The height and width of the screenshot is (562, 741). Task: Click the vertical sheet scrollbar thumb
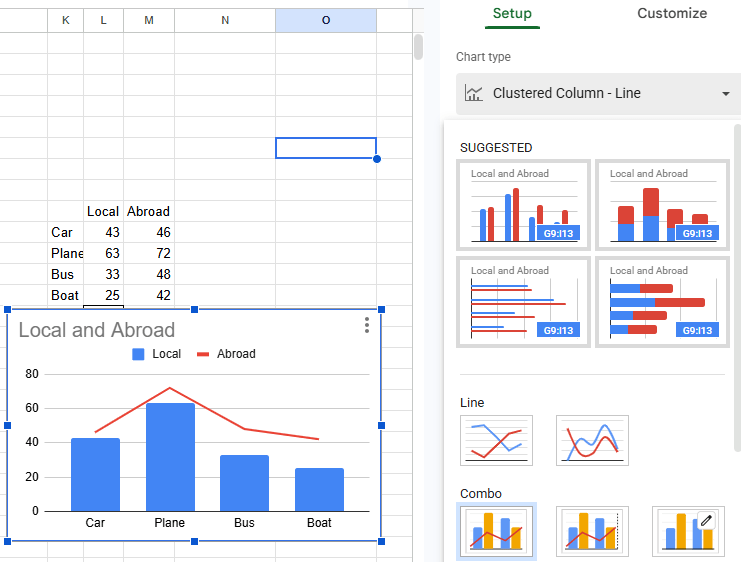pyautogui.click(x=418, y=47)
